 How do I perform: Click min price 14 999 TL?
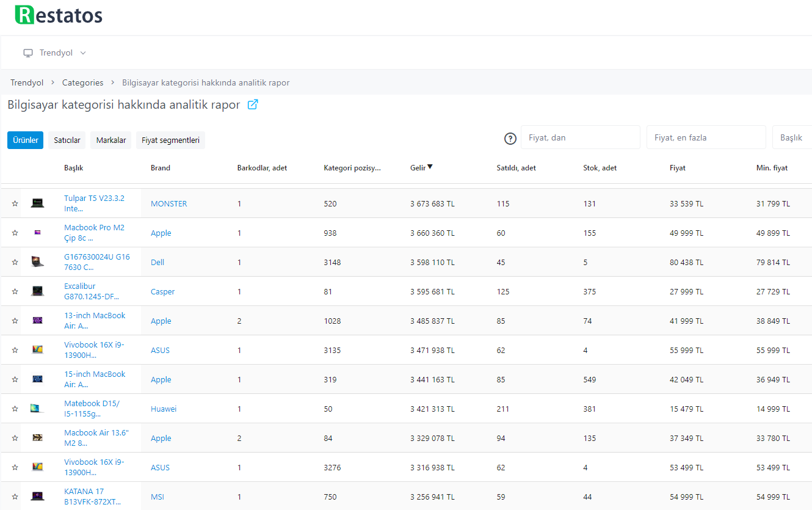tap(773, 409)
